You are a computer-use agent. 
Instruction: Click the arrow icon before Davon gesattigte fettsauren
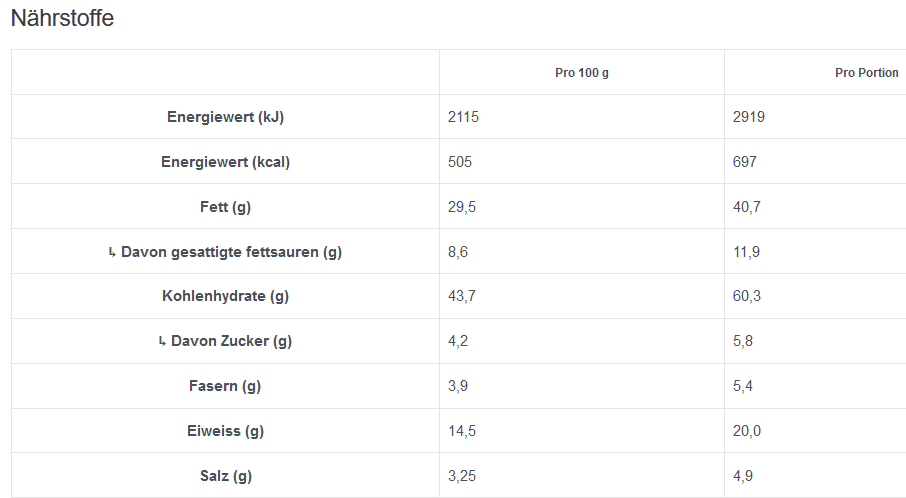(x=112, y=252)
